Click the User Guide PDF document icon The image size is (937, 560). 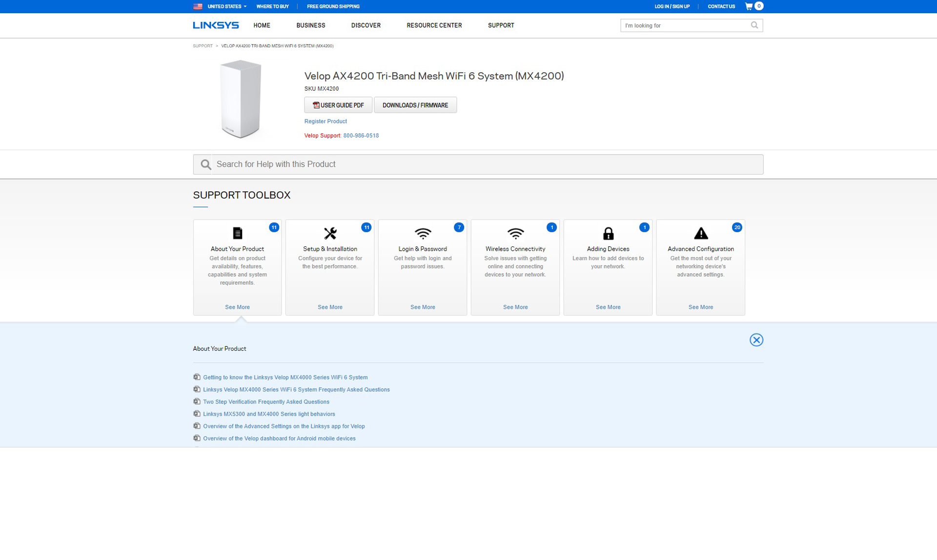click(315, 105)
